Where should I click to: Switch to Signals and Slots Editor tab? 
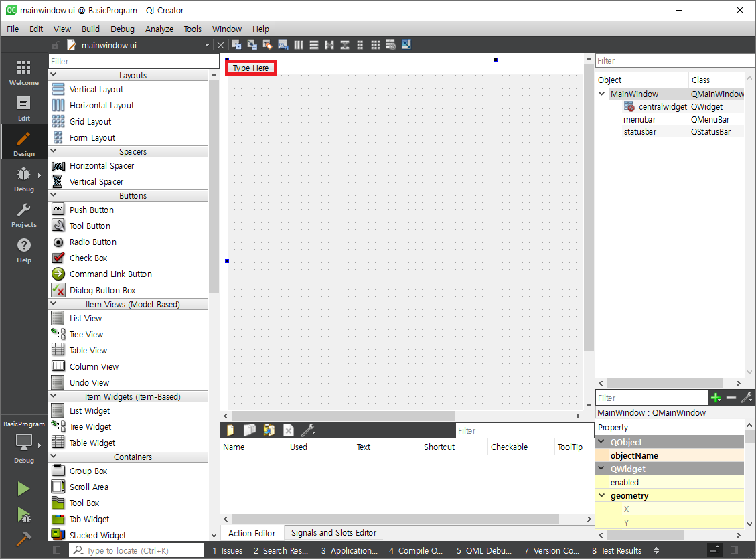333,532
